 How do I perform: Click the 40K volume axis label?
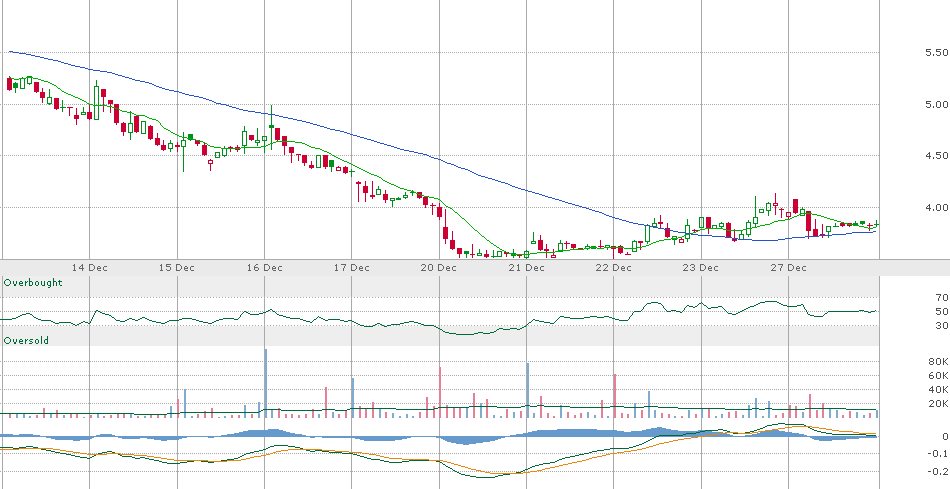point(938,390)
